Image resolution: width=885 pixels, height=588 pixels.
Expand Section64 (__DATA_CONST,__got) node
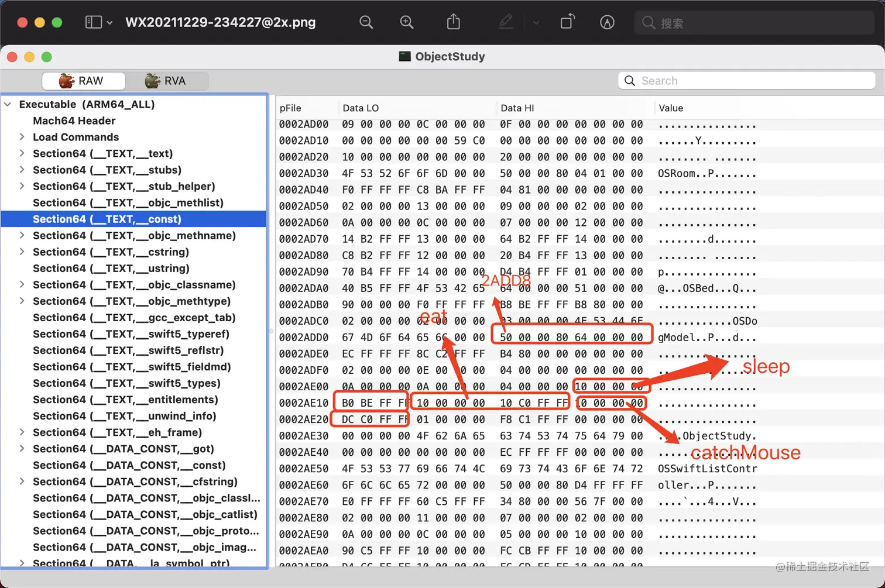[x=21, y=449]
